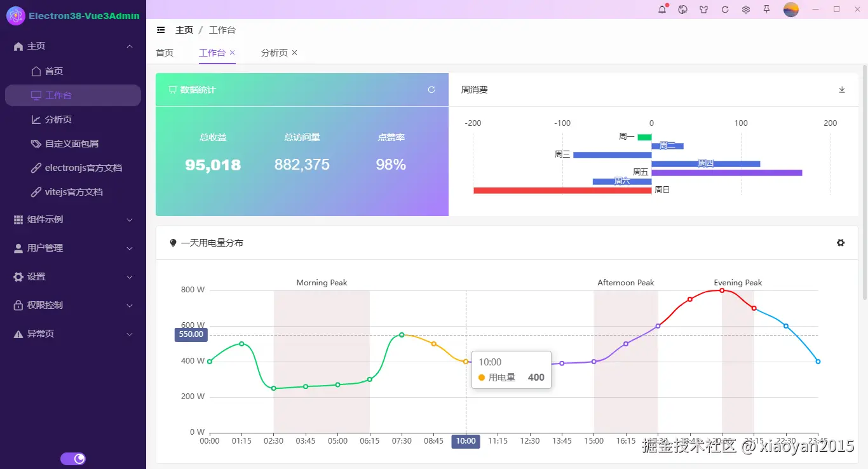Open the electronjs官方文档 link

click(x=83, y=168)
